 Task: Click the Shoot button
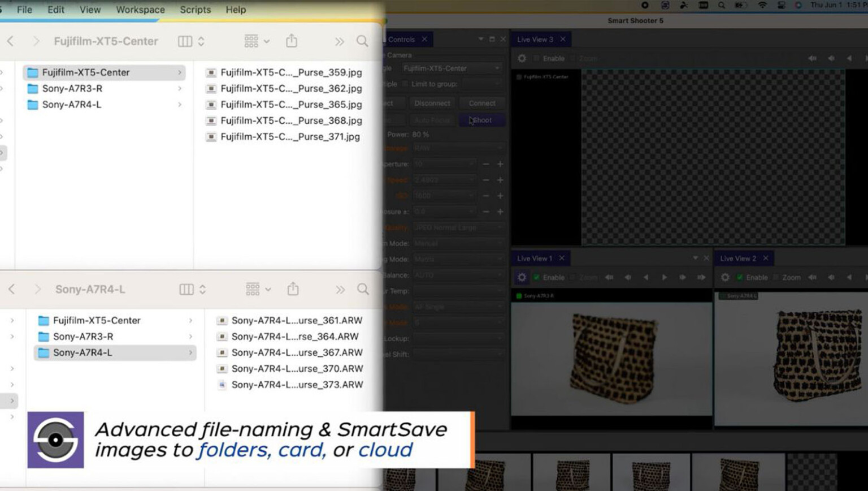pyautogui.click(x=481, y=120)
